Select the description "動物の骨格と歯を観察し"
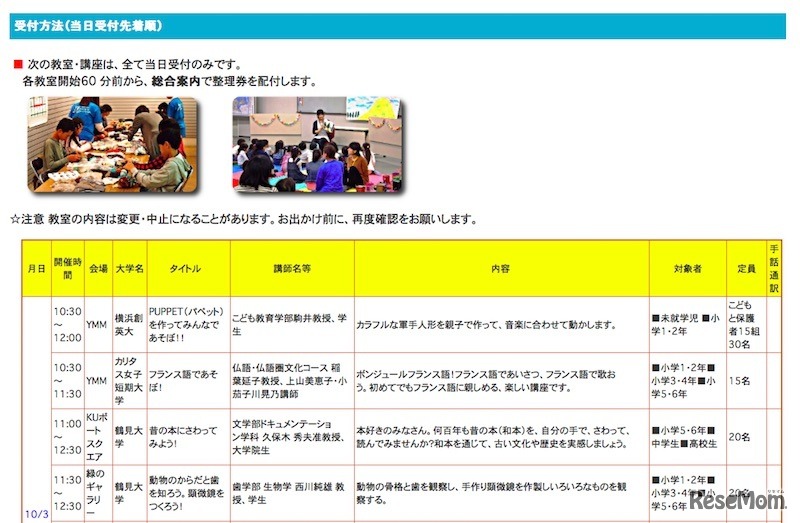 (502, 493)
